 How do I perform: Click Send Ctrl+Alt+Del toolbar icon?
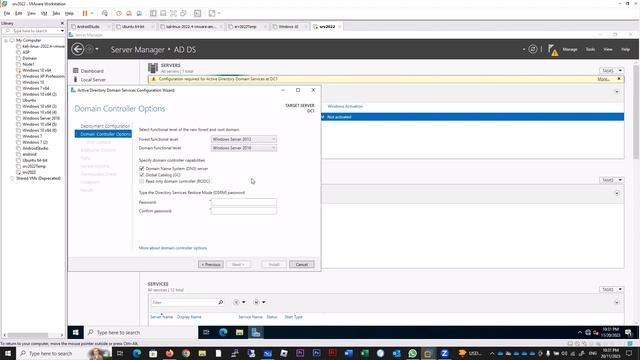point(105,13)
